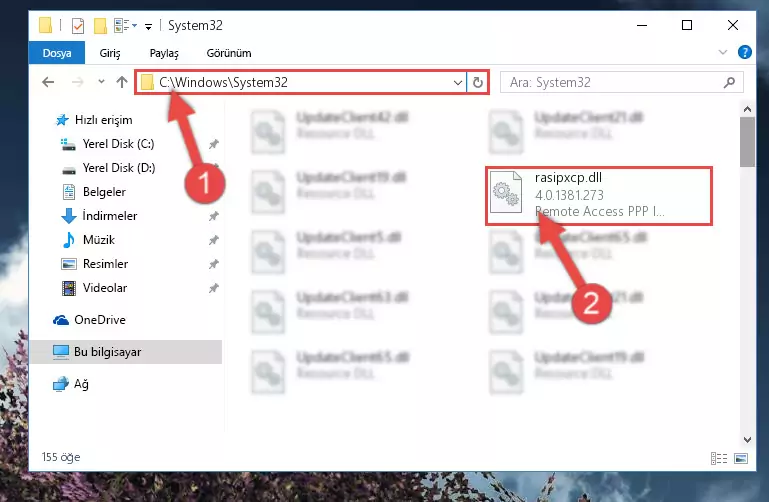Open Customize Quick Access Toolbar dropdown
This screenshot has height=502, width=769.
tap(148, 26)
